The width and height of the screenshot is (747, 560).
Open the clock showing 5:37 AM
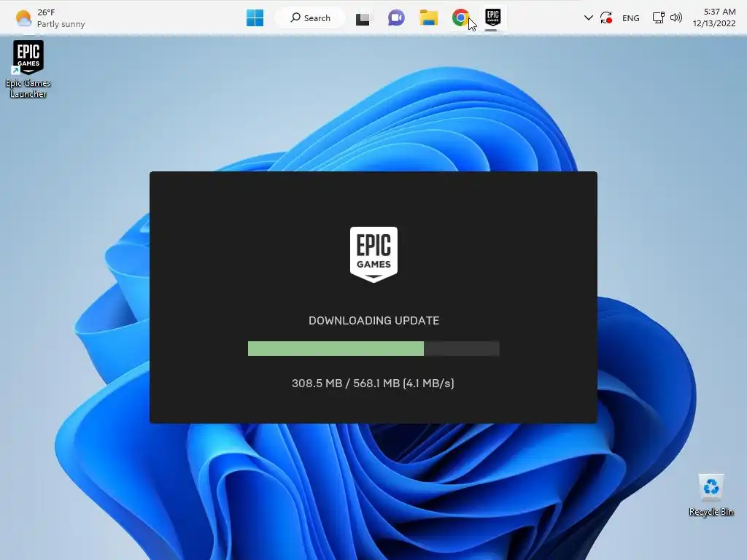coord(714,17)
